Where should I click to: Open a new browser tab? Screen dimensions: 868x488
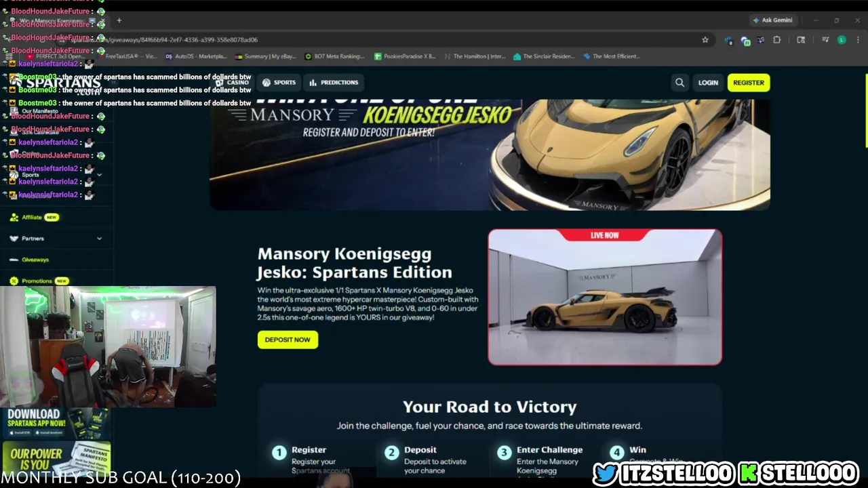[x=119, y=20]
